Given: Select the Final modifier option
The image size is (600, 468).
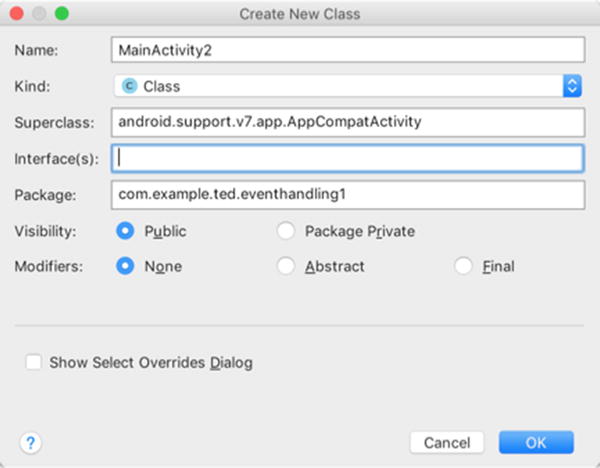Looking at the screenshot, I should tap(463, 266).
